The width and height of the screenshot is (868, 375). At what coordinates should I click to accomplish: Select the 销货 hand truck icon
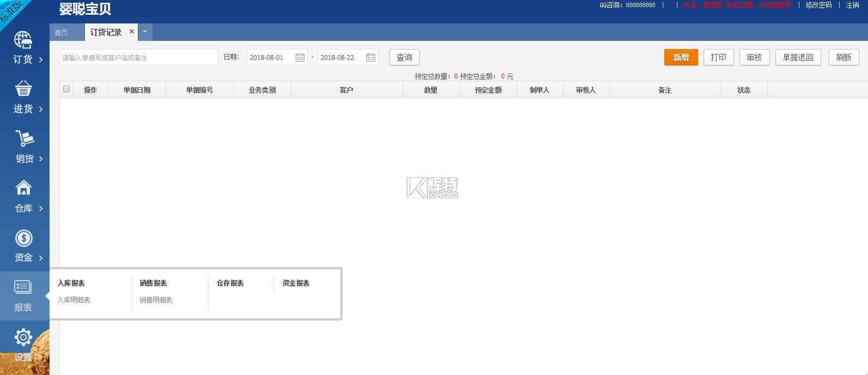pos(23,138)
